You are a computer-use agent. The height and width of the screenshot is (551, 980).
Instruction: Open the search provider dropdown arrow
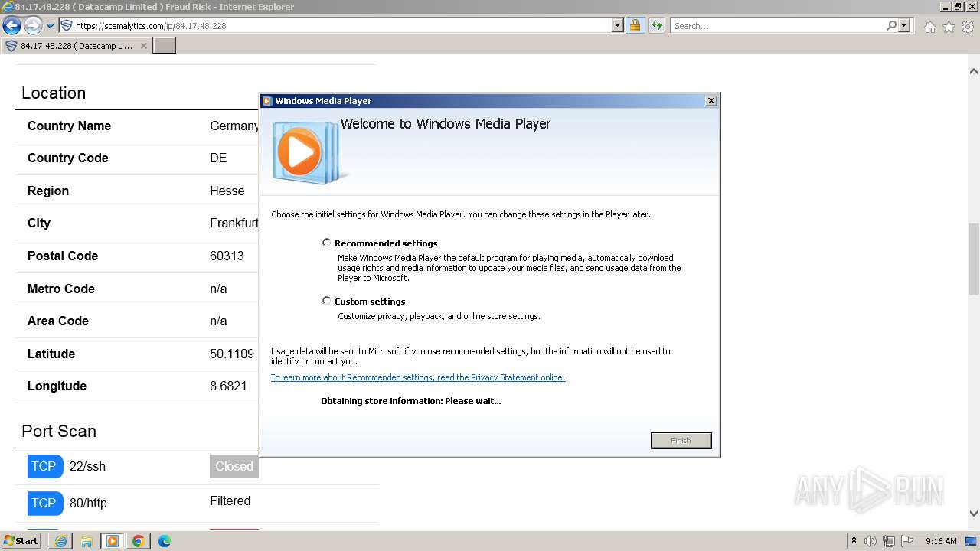tap(904, 25)
